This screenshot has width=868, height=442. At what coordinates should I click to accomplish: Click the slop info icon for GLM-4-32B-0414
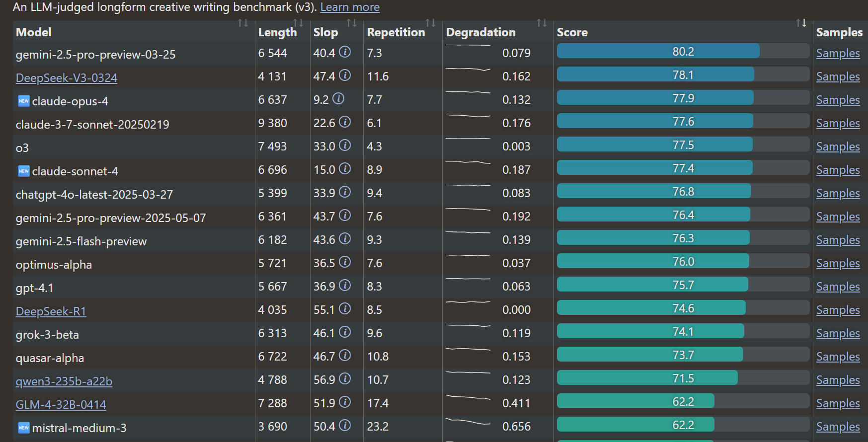point(345,402)
